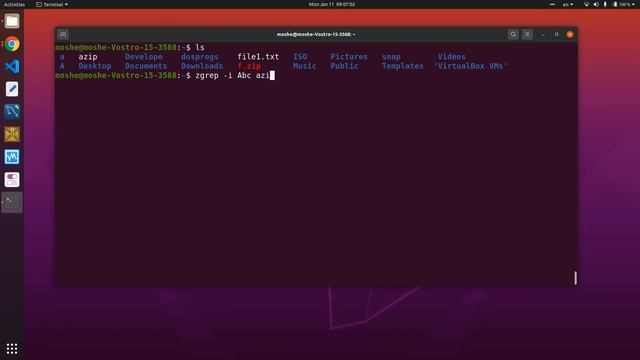Screen dimensions: 640x360
Task: Click the 'VirtualBox VMs' directory name
Action: 471,66
